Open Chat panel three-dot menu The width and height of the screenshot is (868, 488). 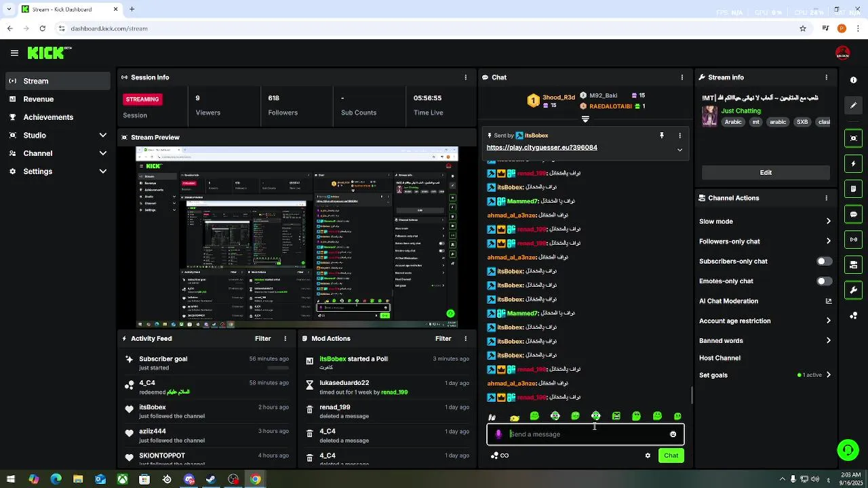[x=682, y=77]
